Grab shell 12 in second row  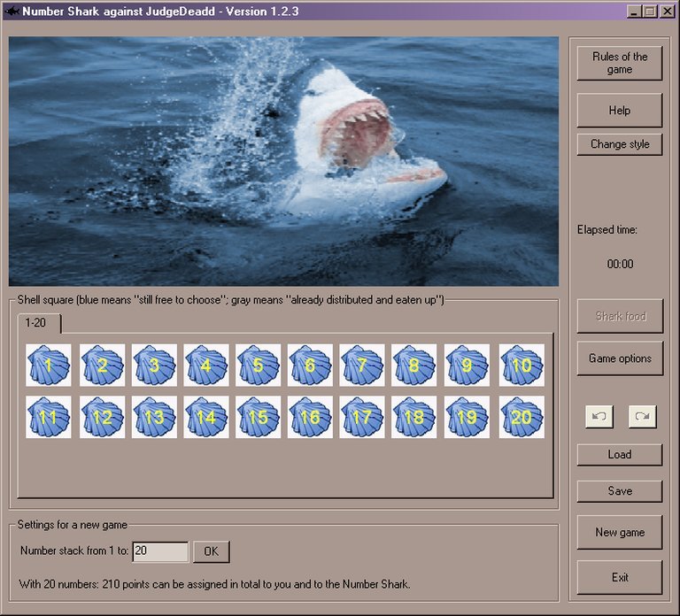point(103,417)
